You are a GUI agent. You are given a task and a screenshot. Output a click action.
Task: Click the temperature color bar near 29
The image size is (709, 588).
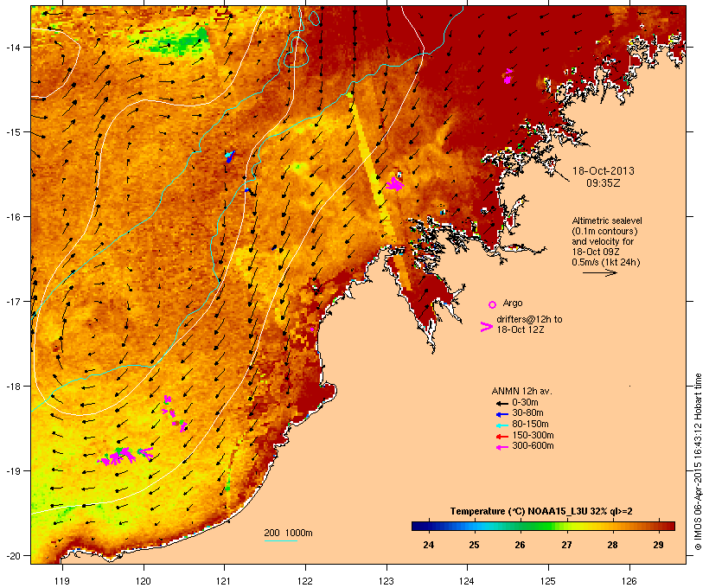pyautogui.click(x=659, y=526)
